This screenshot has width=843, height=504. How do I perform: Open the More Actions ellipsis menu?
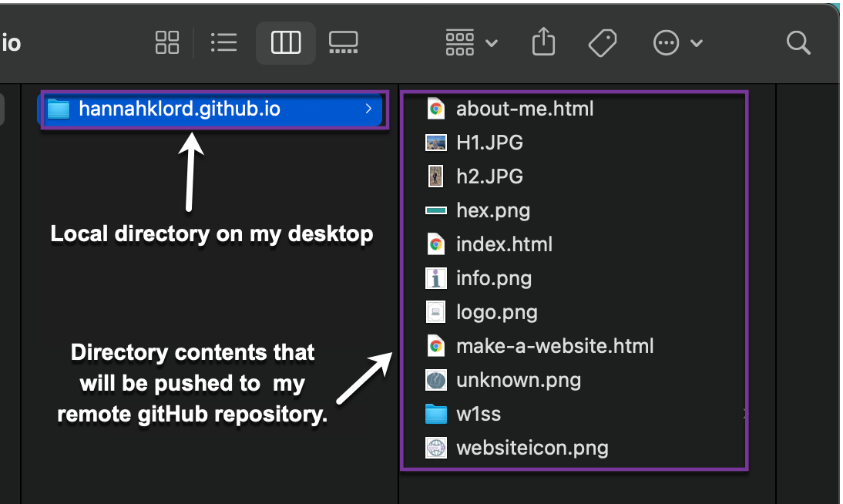(x=677, y=42)
